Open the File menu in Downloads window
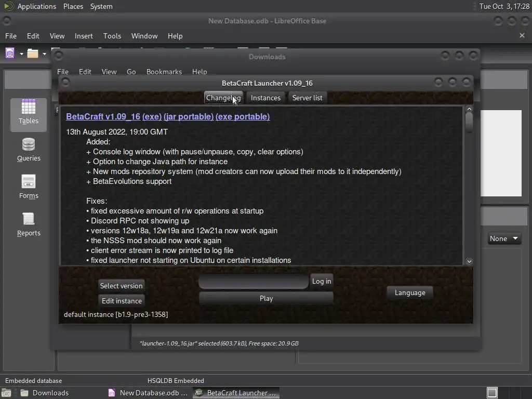532x399 pixels. click(63, 72)
